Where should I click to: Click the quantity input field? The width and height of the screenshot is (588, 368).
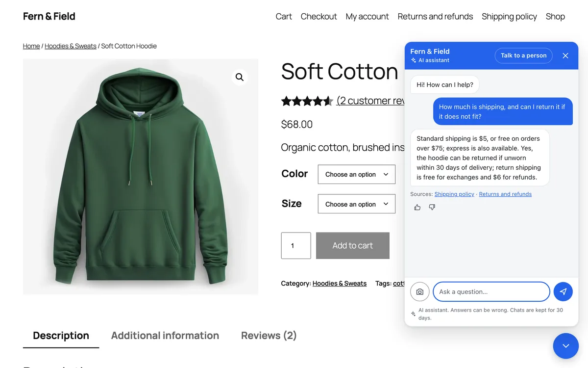pos(296,245)
